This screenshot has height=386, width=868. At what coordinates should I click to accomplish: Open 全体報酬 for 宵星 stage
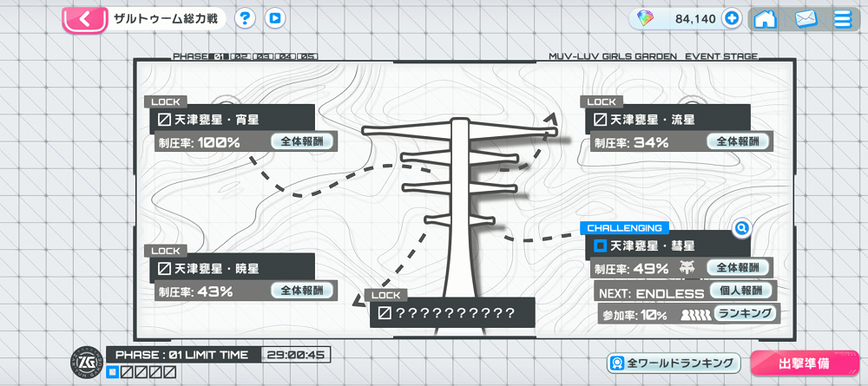pos(303,141)
